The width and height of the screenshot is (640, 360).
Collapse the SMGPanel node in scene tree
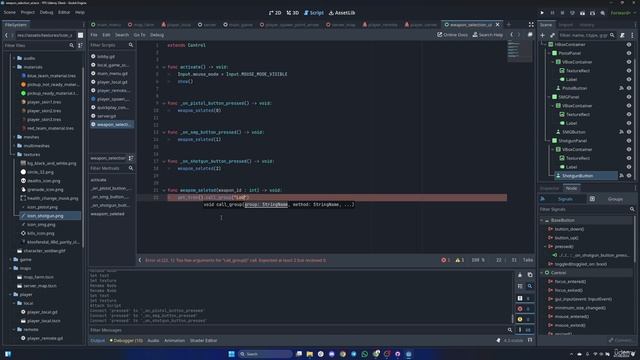[549, 97]
